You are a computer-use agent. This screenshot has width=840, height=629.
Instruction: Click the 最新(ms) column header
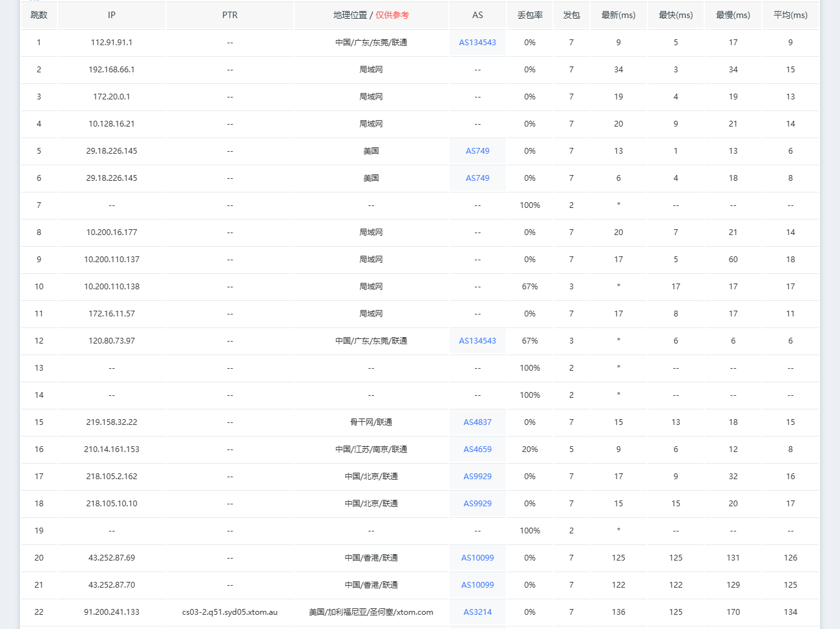tap(618, 15)
